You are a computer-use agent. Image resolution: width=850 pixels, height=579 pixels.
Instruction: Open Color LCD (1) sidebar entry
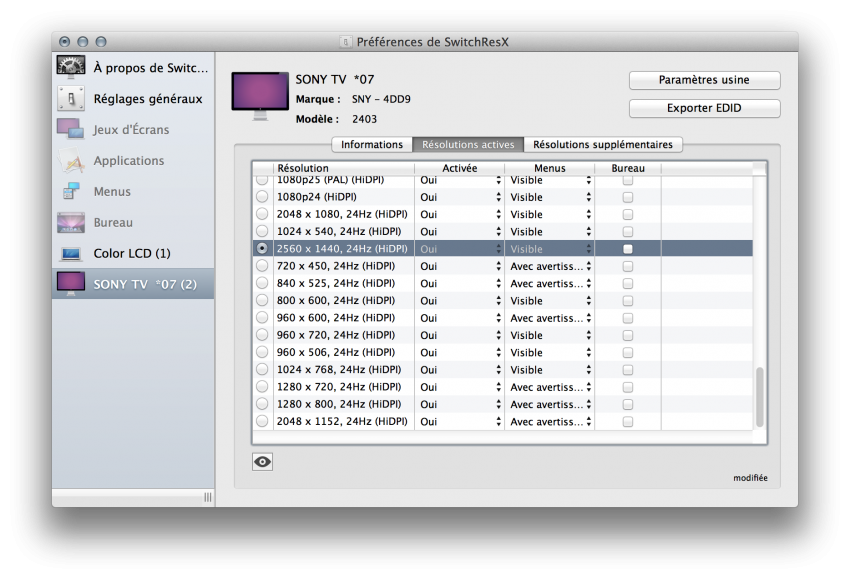tap(133, 253)
